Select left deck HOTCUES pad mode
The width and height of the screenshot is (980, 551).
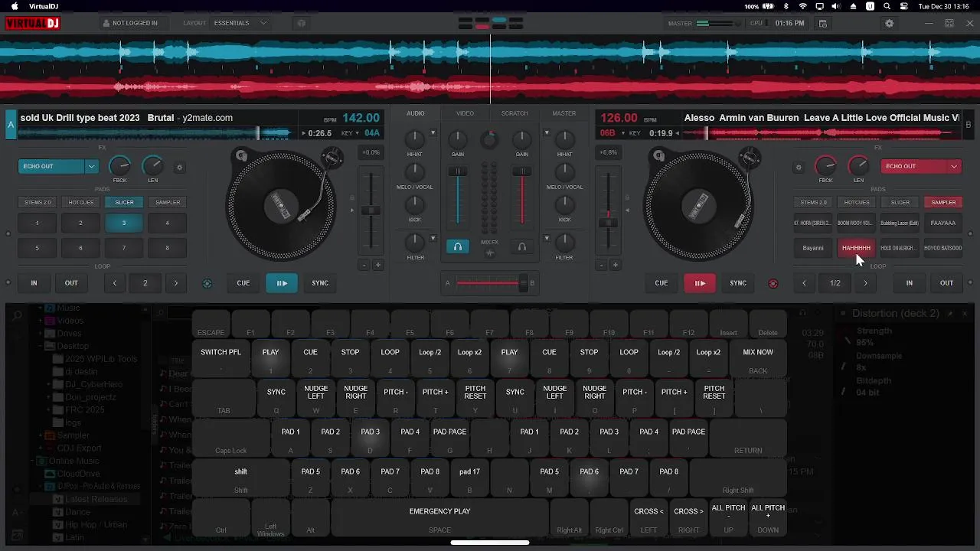80,202
